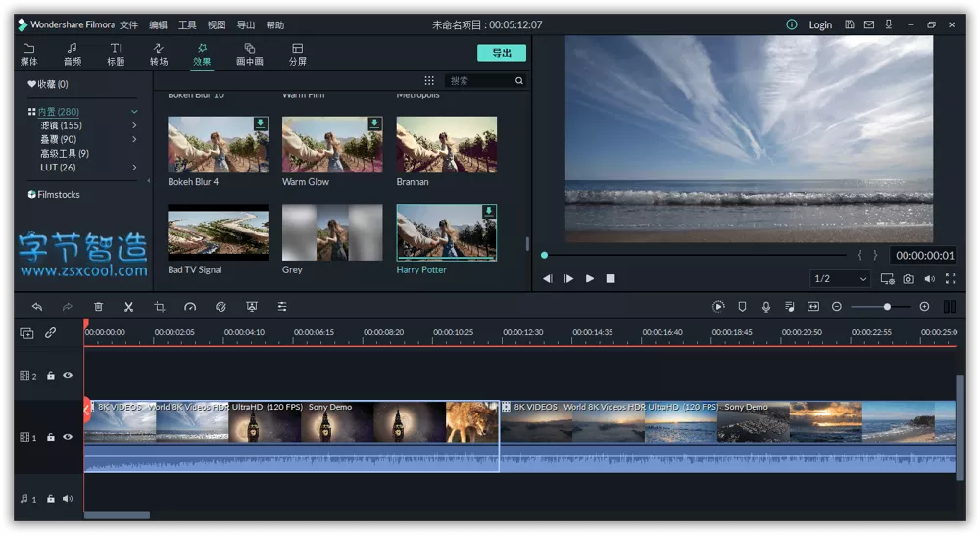The width and height of the screenshot is (980, 535).
Task: Click the voiceover microphone icon
Action: [765, 307]
